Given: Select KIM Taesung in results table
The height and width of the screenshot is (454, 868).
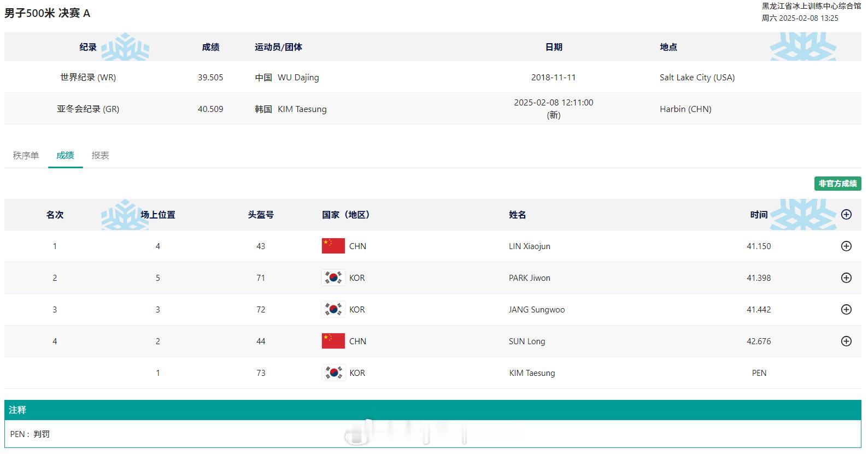Looking at the screenshot, I should coord(532,373).
